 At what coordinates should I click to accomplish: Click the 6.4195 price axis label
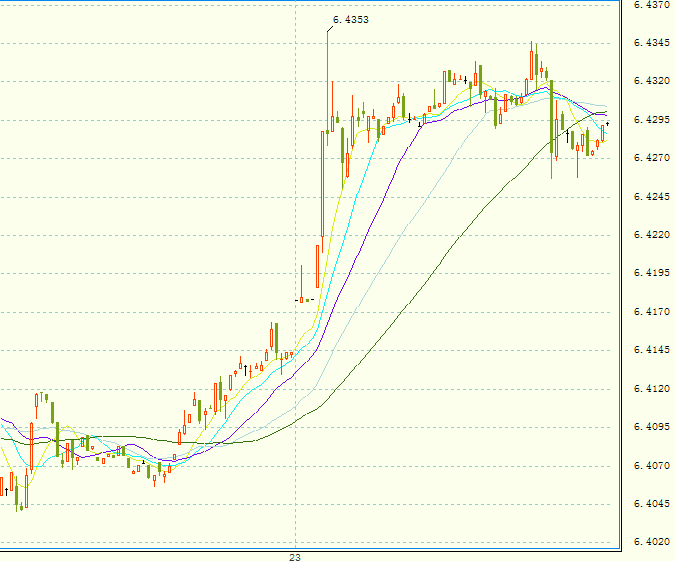pos(652,273)
